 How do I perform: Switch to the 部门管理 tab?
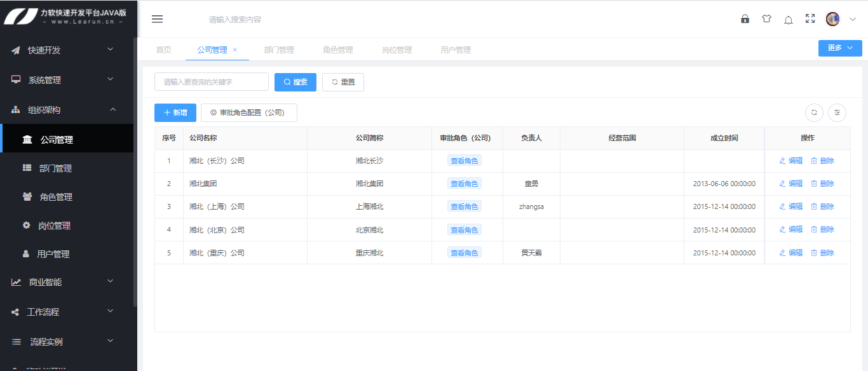[x=279, y=50]
